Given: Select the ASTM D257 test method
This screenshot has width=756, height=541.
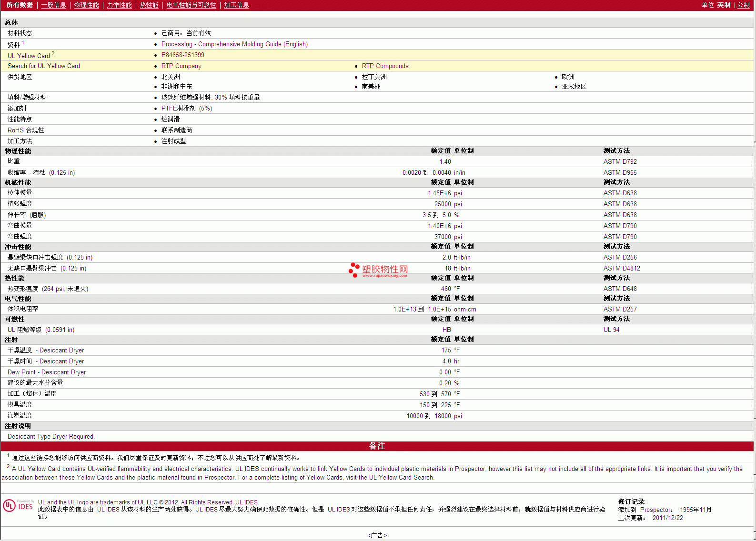Looking at the screenshot, I should click(x=620, y=310).
